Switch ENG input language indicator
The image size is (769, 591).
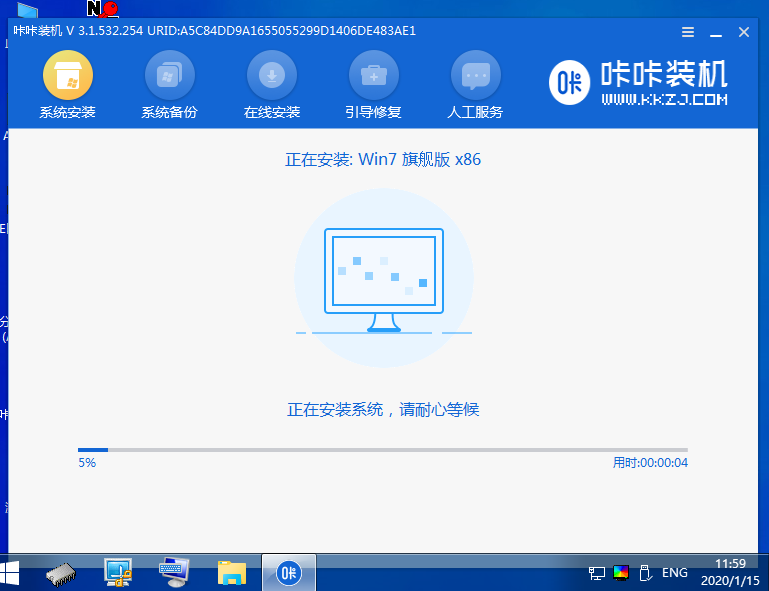point(675,573)
